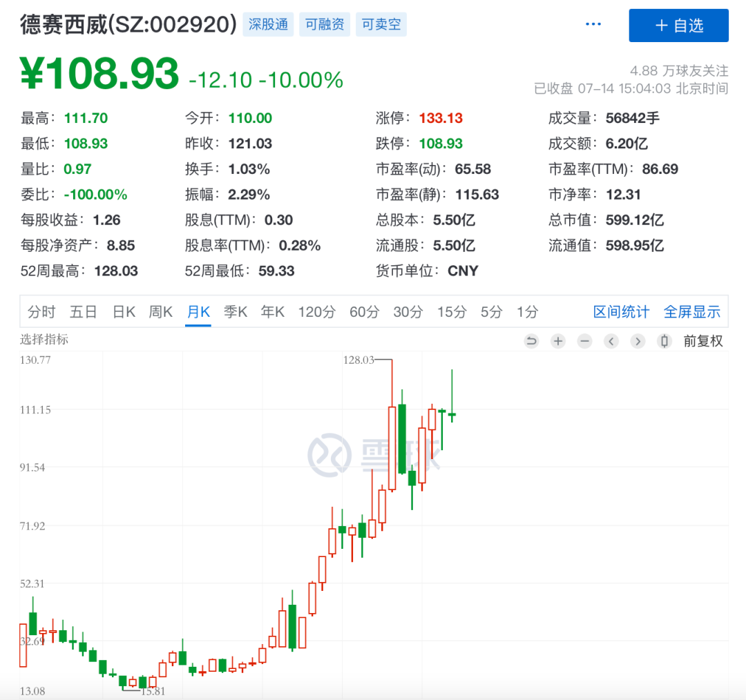Viewport: 746px width, 700px height.
Task: Open 全屏显示 full screen view
Action: pos(692,311)
